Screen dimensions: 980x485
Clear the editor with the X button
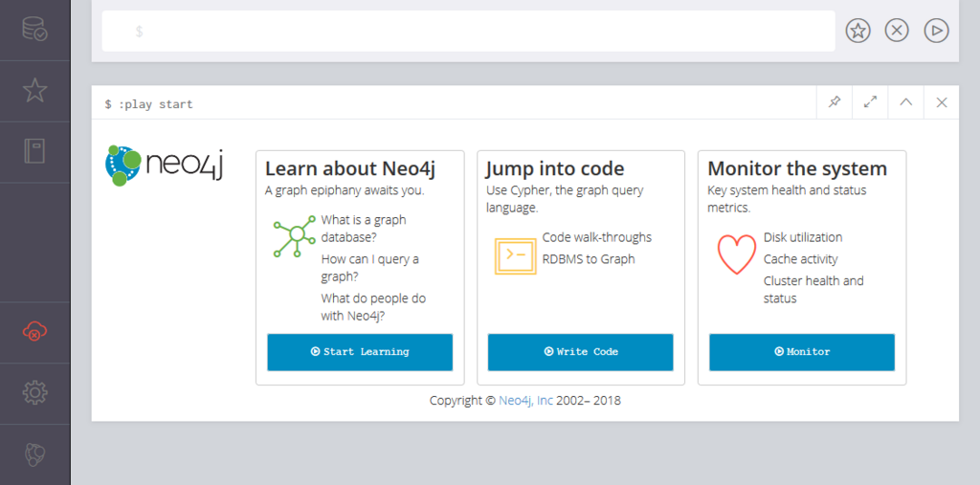click(x=897, y=31)
